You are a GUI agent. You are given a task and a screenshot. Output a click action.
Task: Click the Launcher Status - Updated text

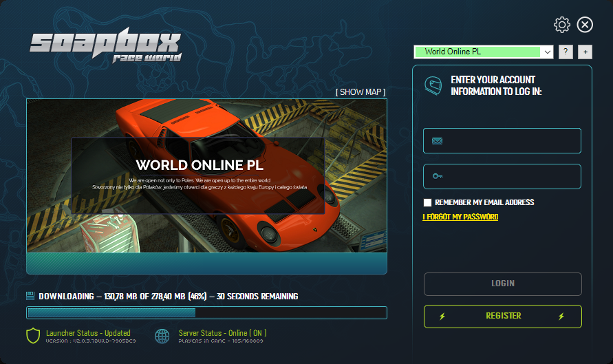click(x=88, y=333)
